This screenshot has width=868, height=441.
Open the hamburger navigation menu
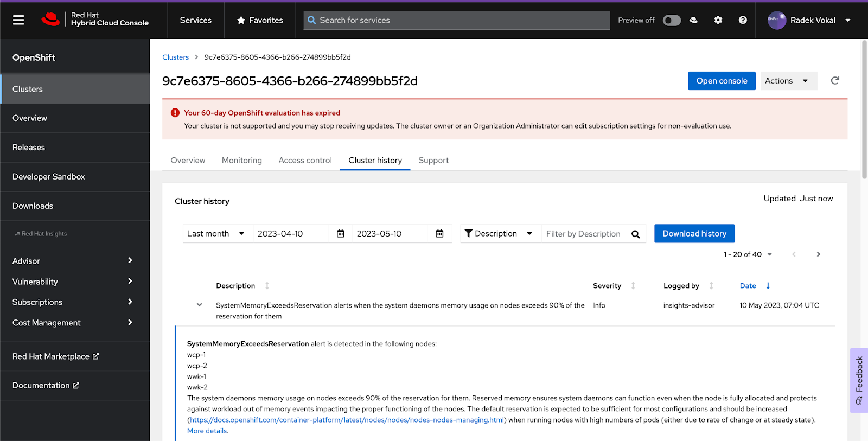pos(18,20)
